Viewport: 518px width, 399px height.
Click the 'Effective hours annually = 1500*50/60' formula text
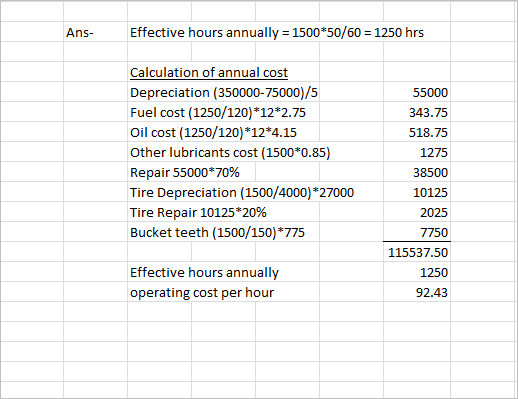[x=246, y=32]
